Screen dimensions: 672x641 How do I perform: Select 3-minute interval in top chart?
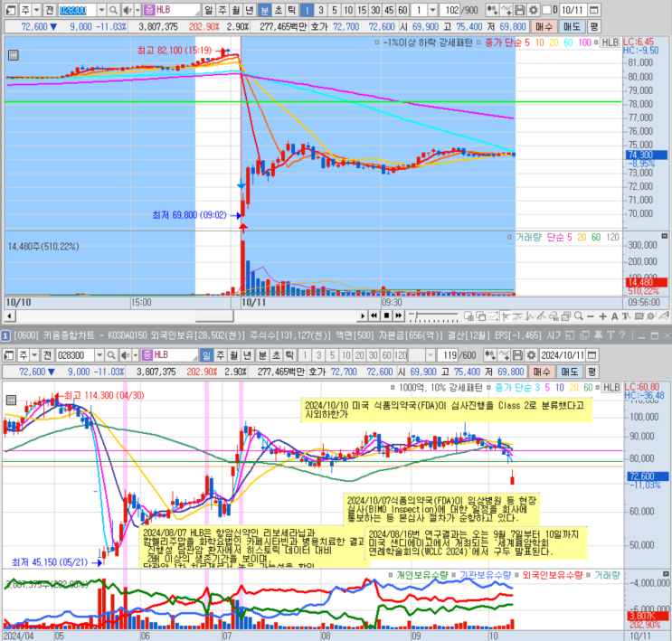pos(320,10)
